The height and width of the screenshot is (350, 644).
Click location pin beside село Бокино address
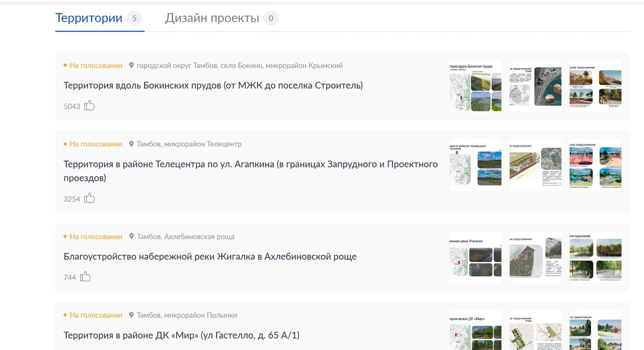[131, 65]
